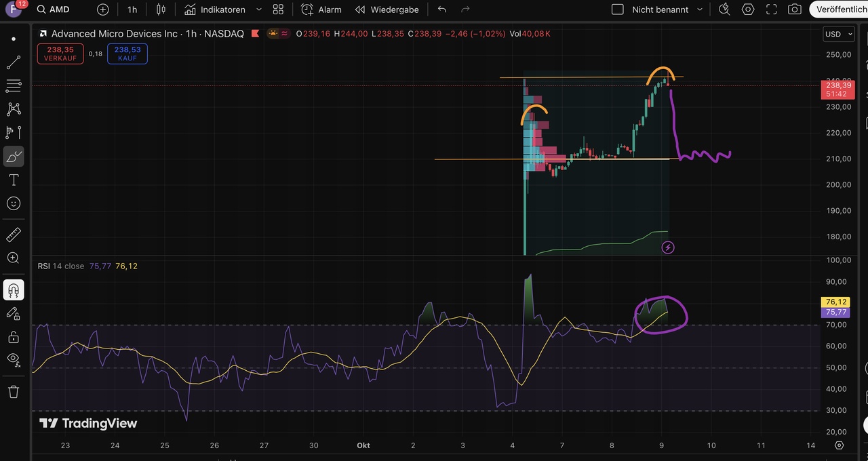Click the Veröffentlichen button
Image resolution: width=868 pixels, height=461 pixels.
click(x=840, y=9)
